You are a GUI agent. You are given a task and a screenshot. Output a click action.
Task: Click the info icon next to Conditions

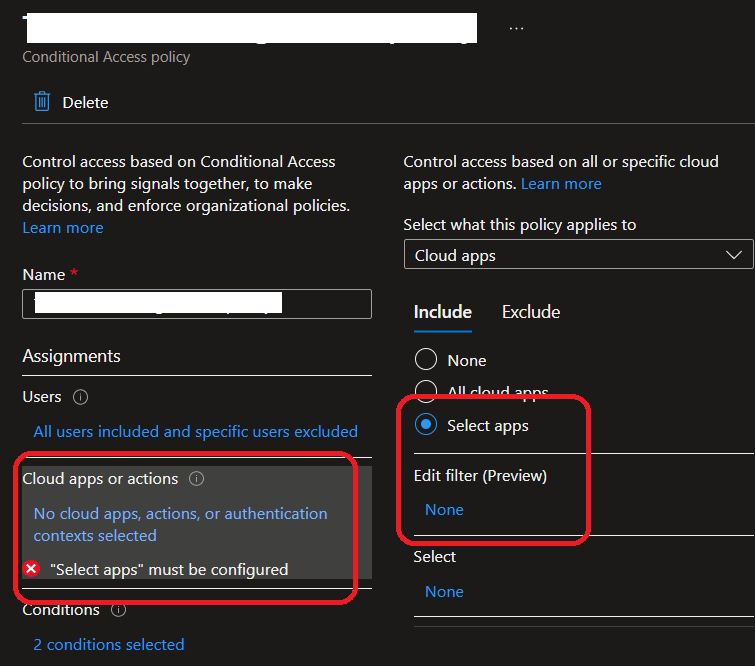[119, 609]
